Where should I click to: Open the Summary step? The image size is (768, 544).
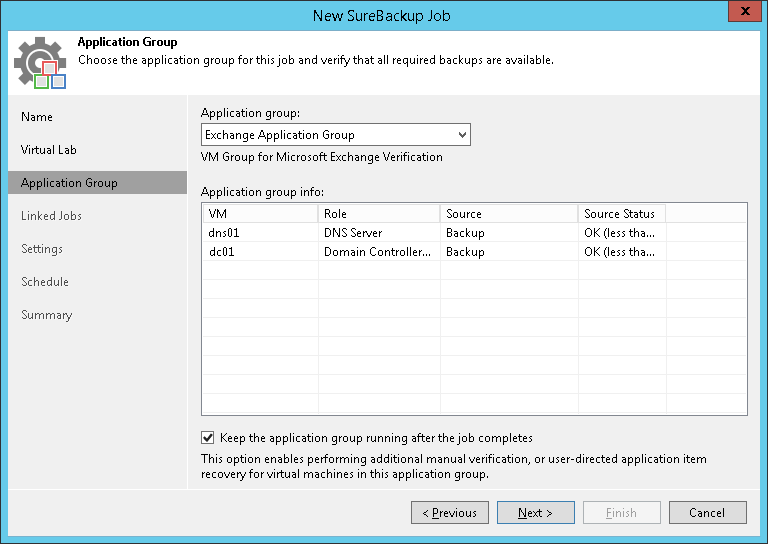click(47, 315)
